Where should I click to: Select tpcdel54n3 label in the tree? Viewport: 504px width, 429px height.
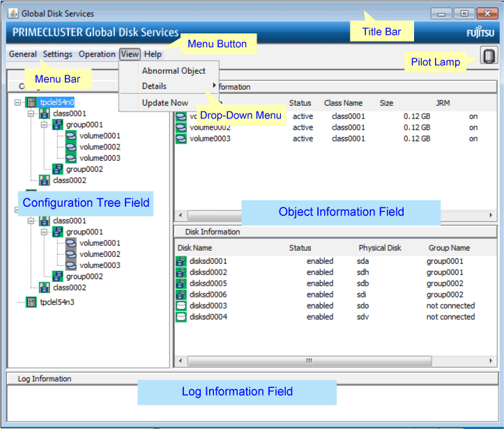(57, 302)
